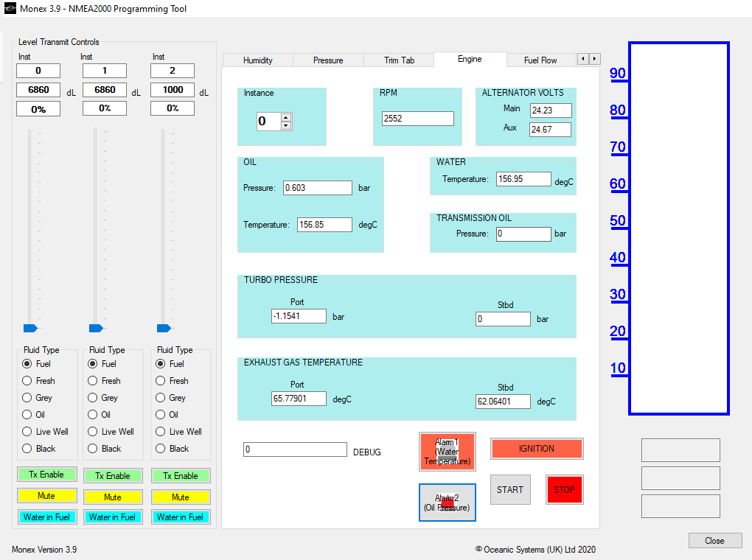Image resolution: width=752 pixels, height=560 pixels.
Task: Open the Fuel Flow tab
Action: [540, 60]
